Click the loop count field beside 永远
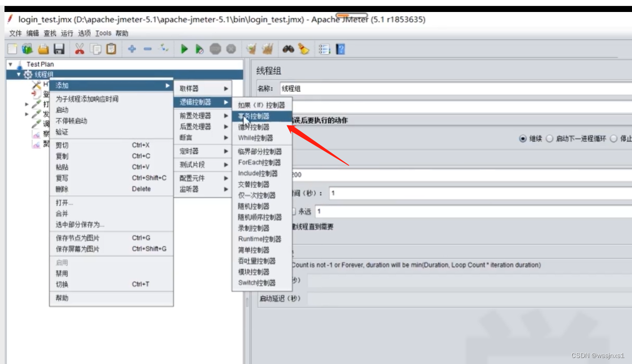Viewport: 632px width, 364px height. coord(473,211)
